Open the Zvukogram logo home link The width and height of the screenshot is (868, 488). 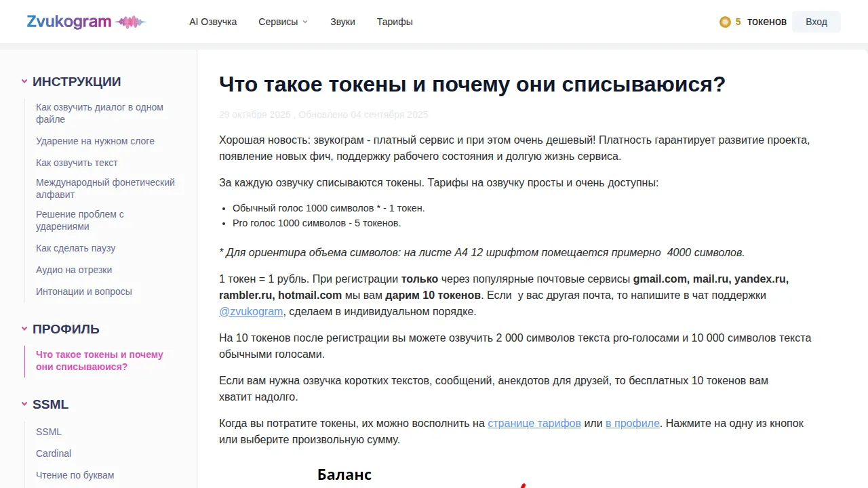pyautogui.click(x=86, y=22)
